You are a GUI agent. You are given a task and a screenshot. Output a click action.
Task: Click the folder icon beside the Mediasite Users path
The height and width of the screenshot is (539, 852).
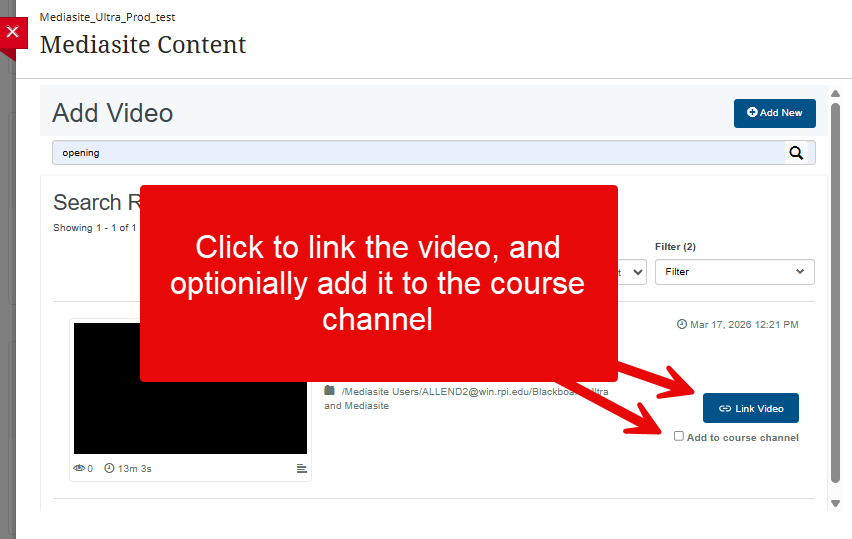tap(329, 391)
